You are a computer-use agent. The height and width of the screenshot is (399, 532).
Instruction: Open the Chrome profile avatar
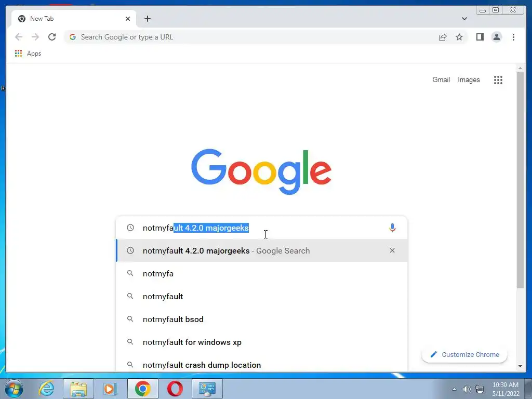(x=496, y=37)
